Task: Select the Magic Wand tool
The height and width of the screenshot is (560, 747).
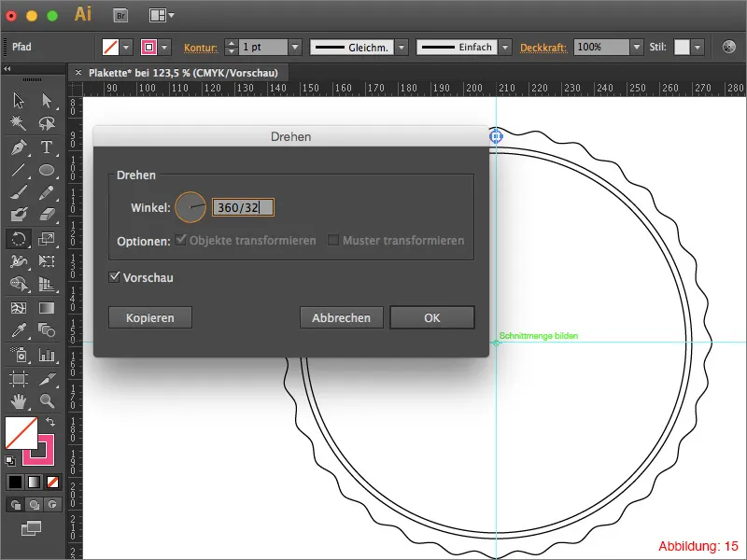Action: pyautogui.click(x=19, y=123)
